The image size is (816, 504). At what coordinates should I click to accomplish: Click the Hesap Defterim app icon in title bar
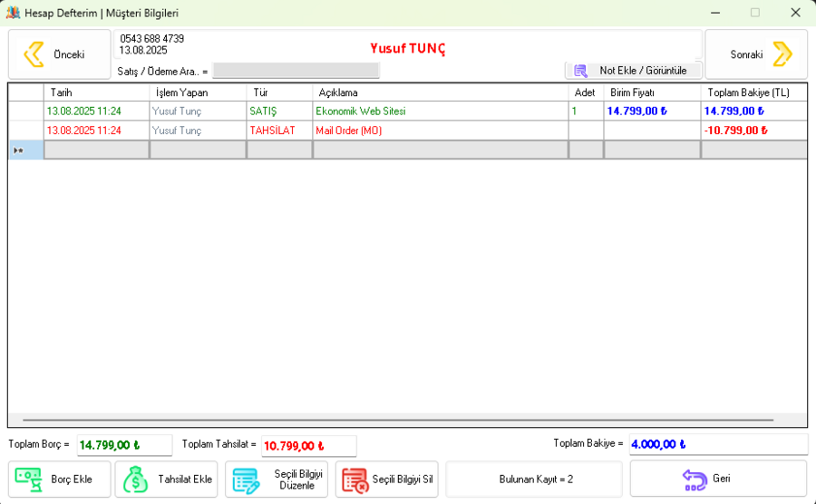coord(13,13)
